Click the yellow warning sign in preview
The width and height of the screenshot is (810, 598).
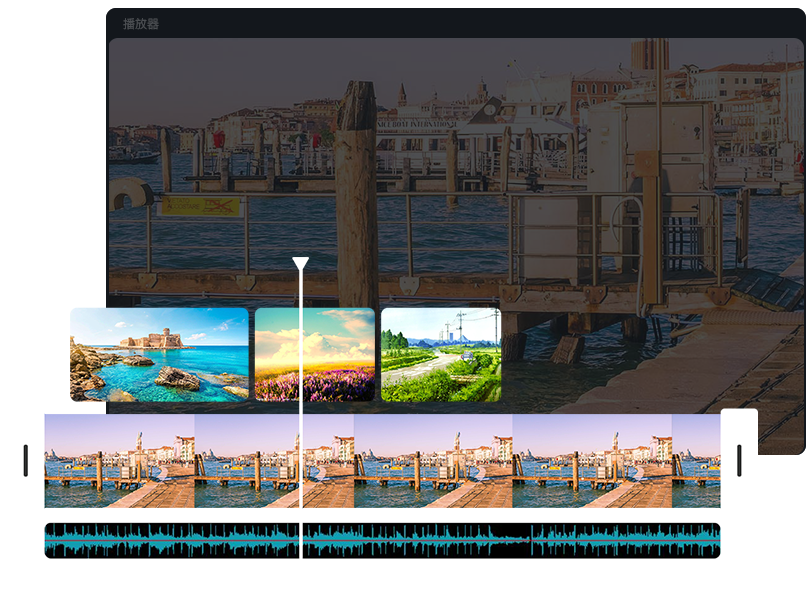[x=201, y=206]
